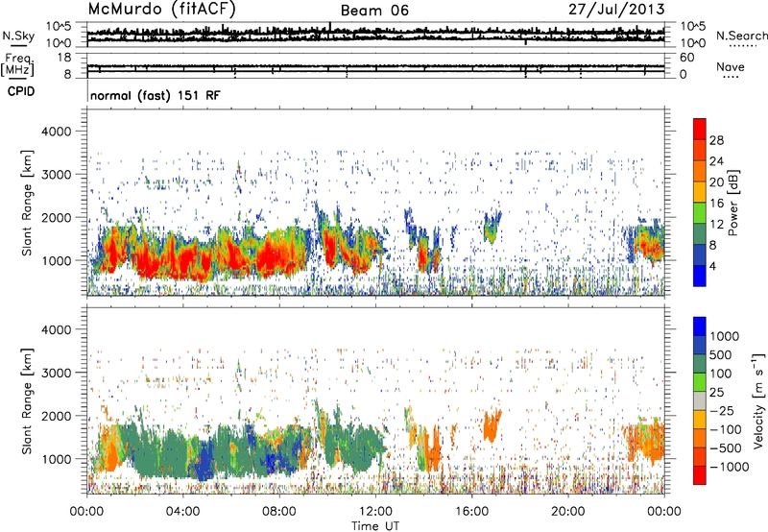Screen dimensions: 768x532
Task: Click the '2000' tick of Velocity panel range axis
Action: pyautogui.click(x=56, y=416)
